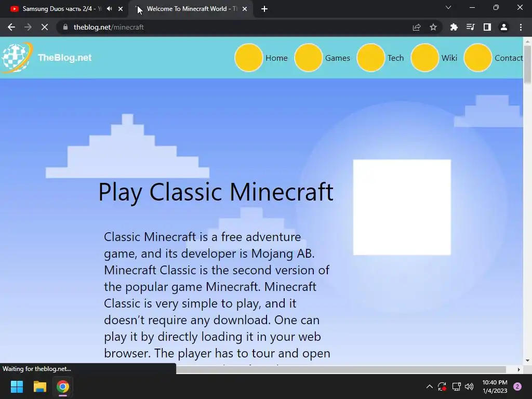532x399 pixels.
Task: Open the volume speaker tray icon
Action: (x=469, y=387)
